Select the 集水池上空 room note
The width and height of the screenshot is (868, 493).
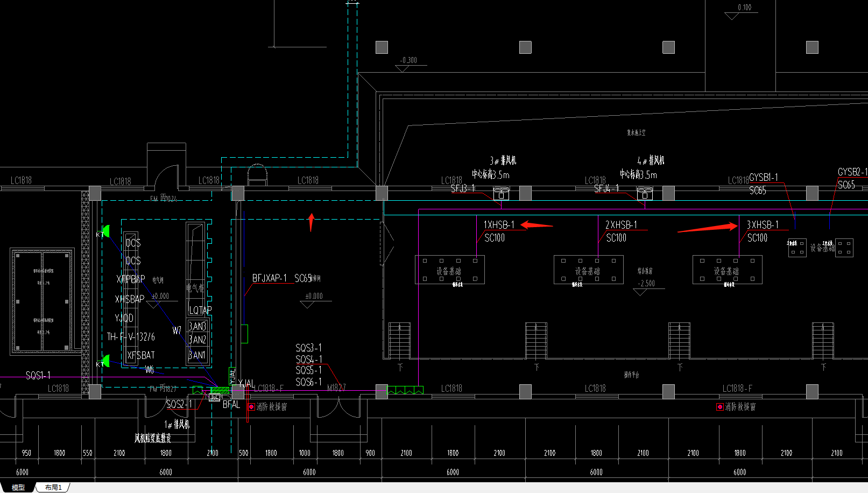pos(636,132)
